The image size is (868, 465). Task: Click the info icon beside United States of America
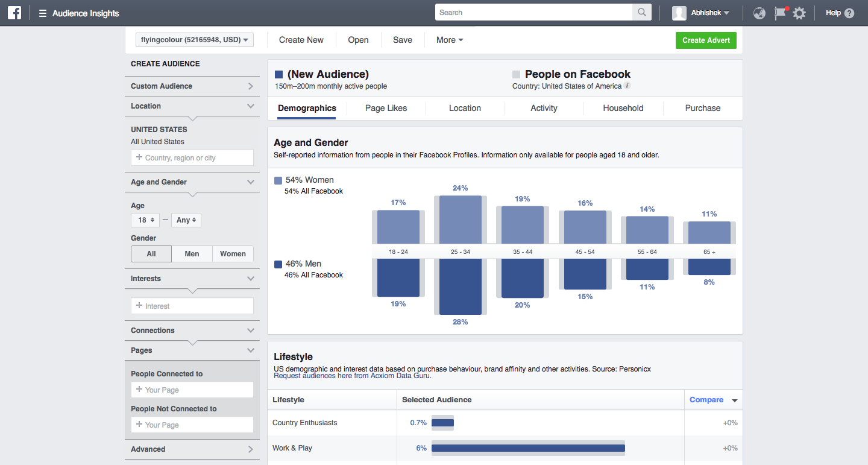(x=627, y=86)
